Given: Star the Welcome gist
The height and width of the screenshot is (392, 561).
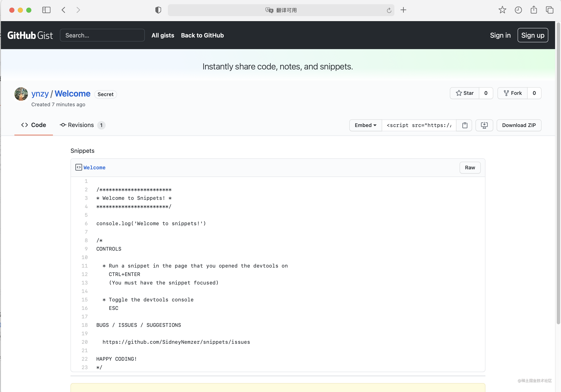Looking at the screenshot, I should click(464, 93).
